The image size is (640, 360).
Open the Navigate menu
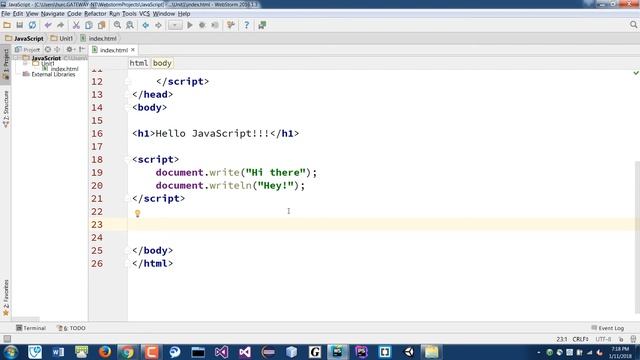(x=53, y=14)
